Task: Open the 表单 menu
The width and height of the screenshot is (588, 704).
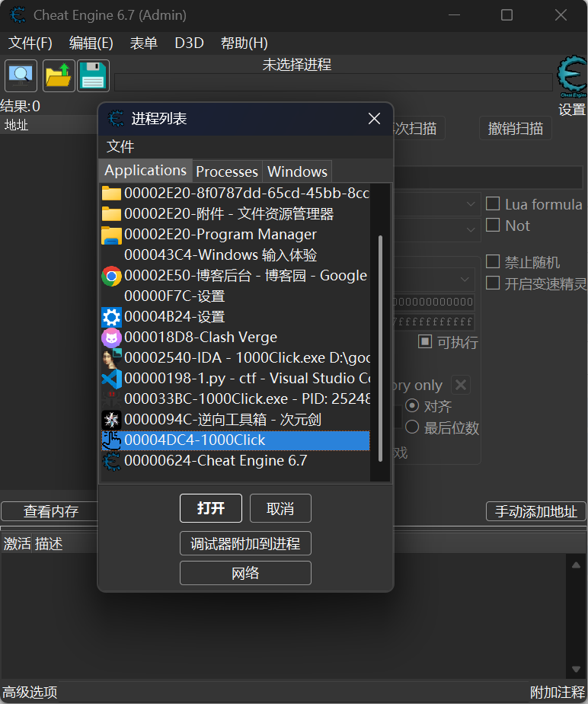Action: (x=144, y=43)
